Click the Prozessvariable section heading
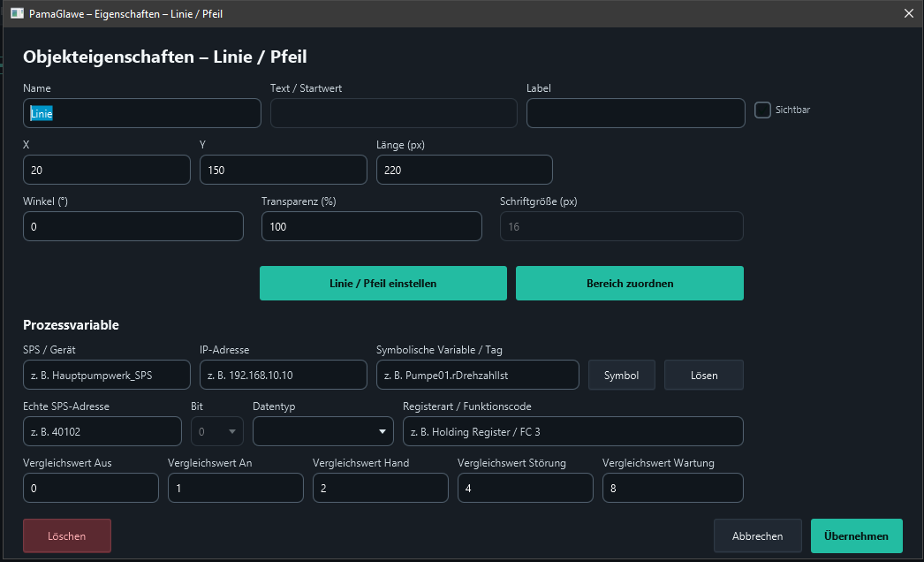924x562 pixels. 71,325
